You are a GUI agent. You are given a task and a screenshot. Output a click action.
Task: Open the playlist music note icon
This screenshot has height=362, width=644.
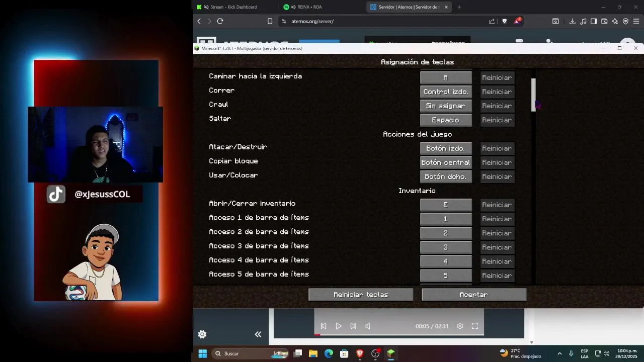click(583, 21)
